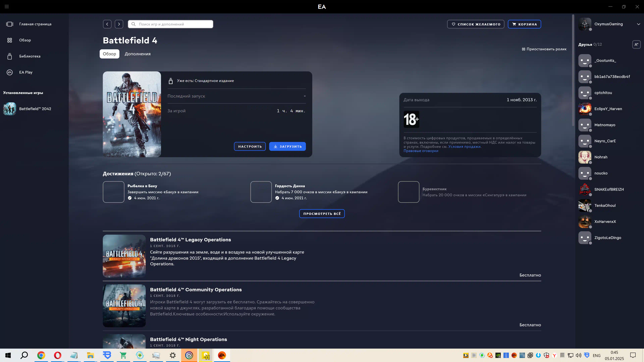Open Главная страница in the sidebar

coord(34,24)
